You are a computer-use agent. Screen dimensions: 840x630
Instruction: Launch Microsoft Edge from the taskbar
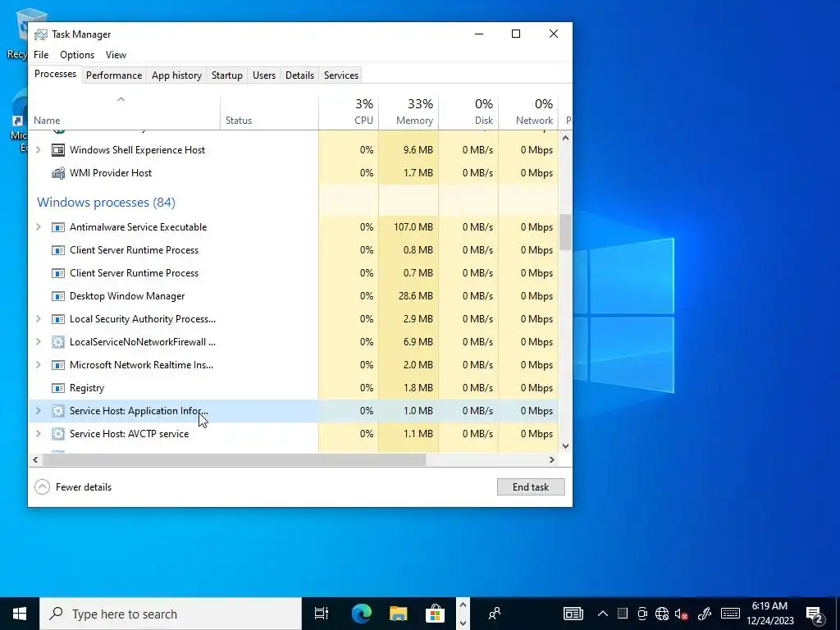(x=362, y=614)
